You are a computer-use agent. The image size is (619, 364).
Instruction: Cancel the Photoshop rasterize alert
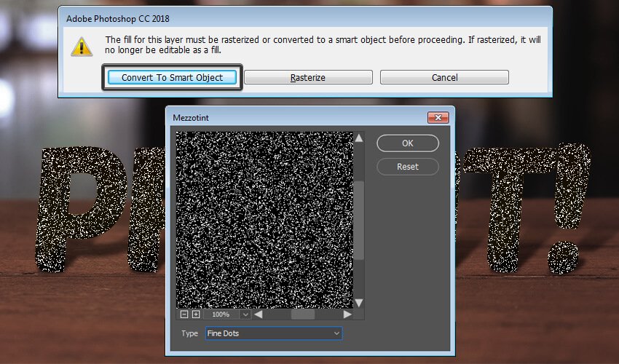pyautogui.click(x=444, y=77)
